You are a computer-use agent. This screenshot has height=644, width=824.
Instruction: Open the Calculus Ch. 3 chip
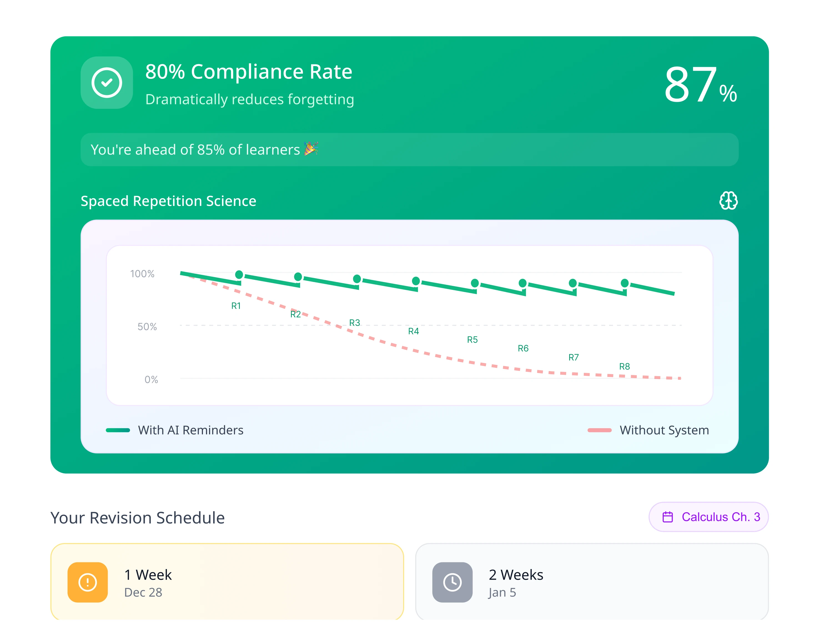pyautogui.click(x=708, y=517)
